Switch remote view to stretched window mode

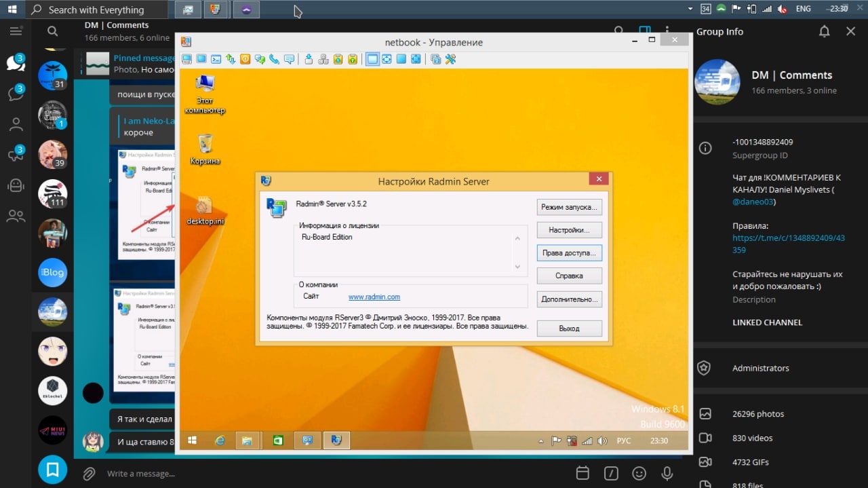point(387,59)
